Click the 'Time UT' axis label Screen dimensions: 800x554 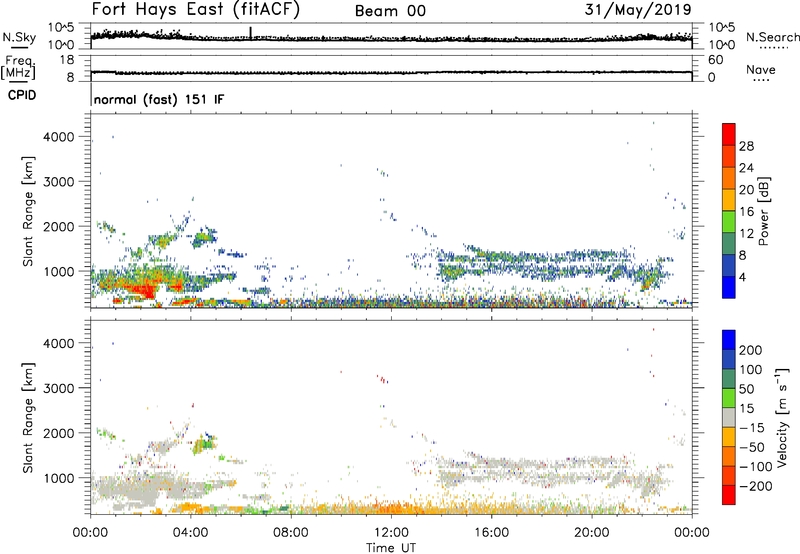391,548
